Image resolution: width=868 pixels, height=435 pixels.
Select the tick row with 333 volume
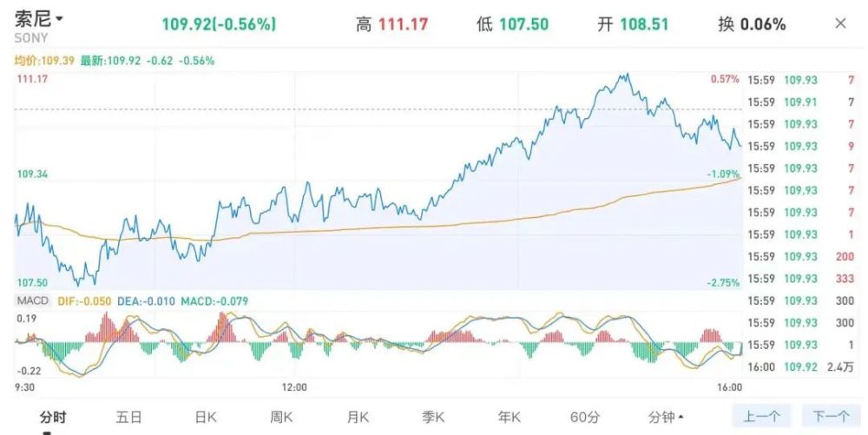[803, 279]
